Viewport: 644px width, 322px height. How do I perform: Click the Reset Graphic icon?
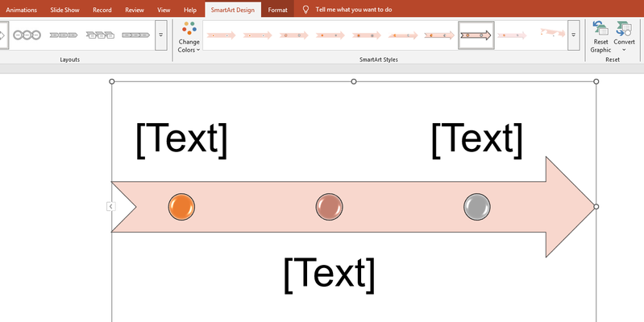[x=600, y=37]
